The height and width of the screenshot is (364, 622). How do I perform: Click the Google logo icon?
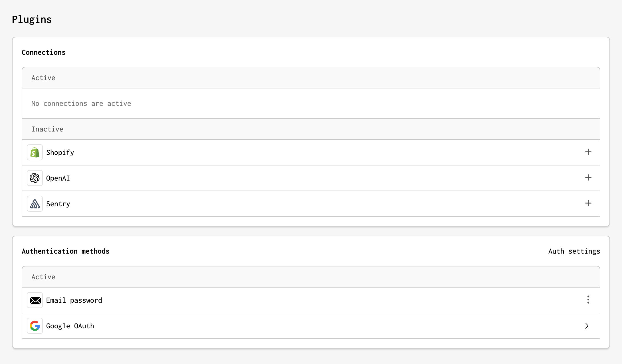pyautogui.click(x=35, y=326)
